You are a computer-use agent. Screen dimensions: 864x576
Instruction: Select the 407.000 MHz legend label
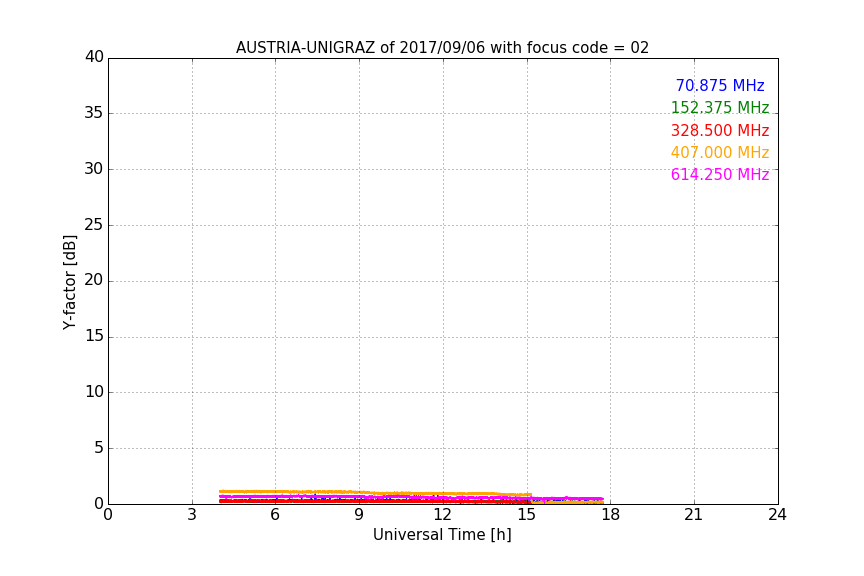tap(720, 152)
